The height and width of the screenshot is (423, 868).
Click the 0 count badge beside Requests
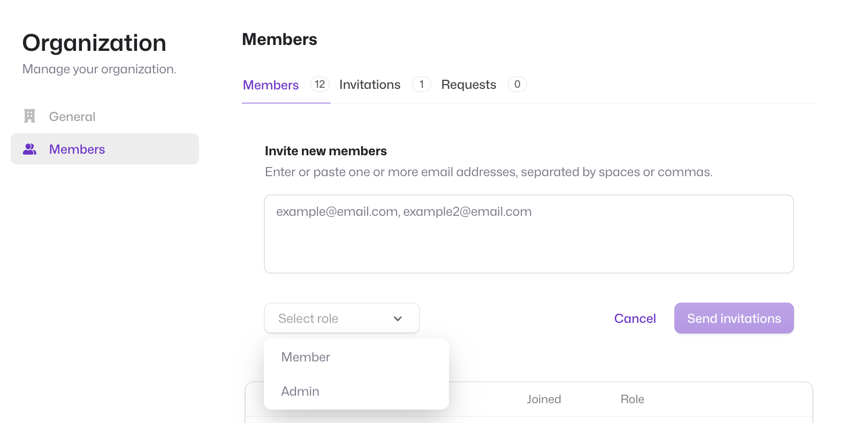tap(517, 84)
